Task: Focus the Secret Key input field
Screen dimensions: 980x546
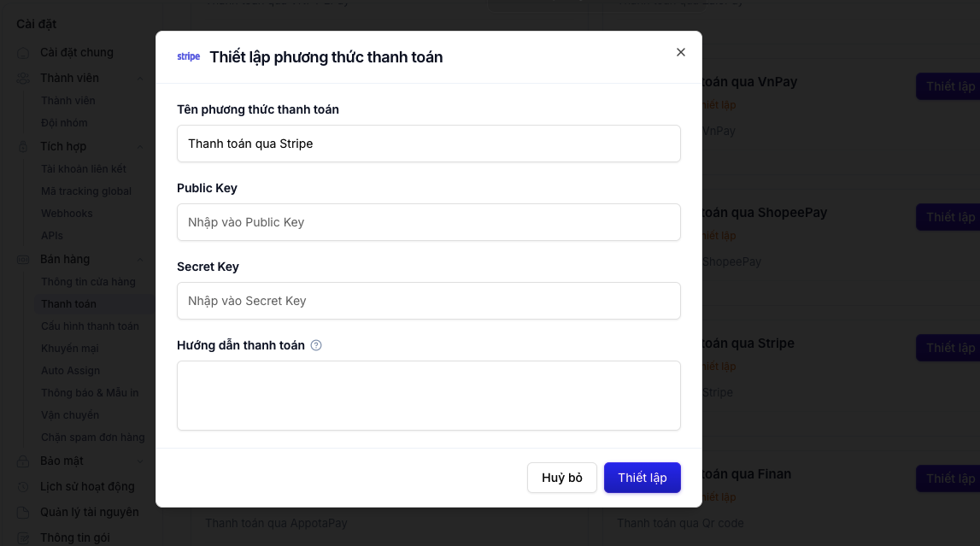Action: [429, 301]
